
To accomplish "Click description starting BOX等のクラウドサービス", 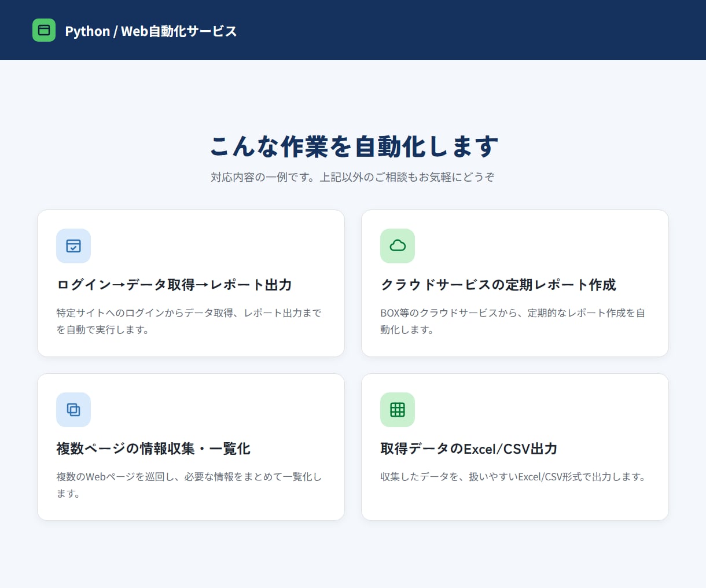I will click(513, 321).
